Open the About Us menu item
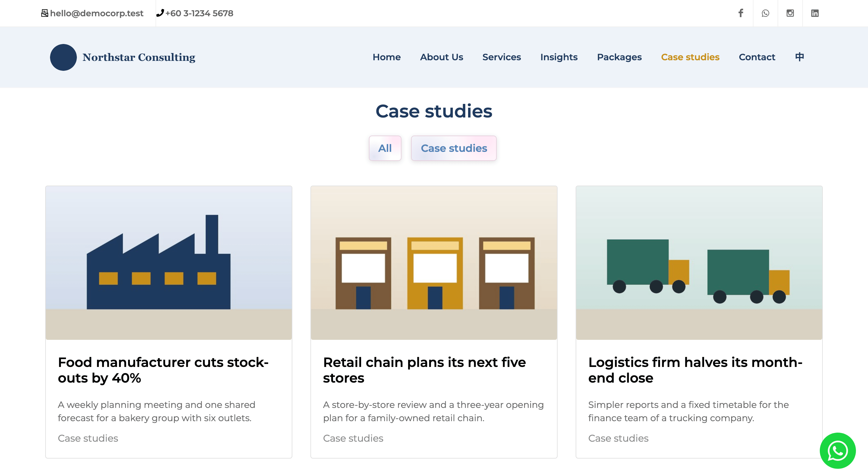 point(442,57)
